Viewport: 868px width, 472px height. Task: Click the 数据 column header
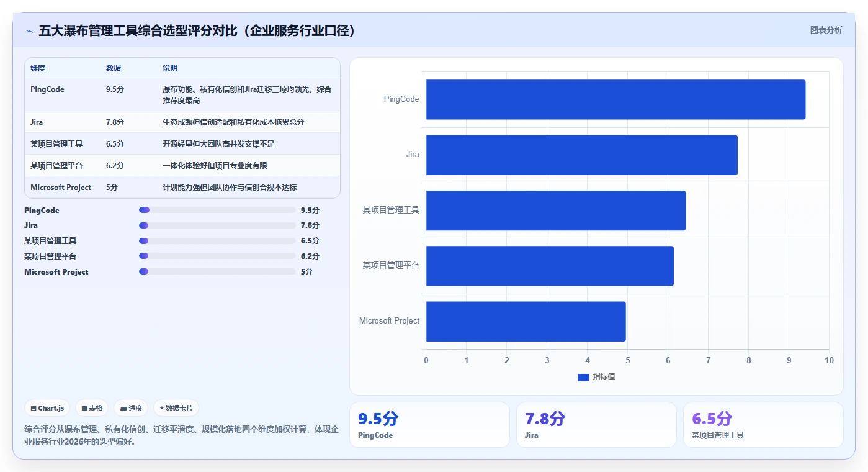[x=114, y=68]
